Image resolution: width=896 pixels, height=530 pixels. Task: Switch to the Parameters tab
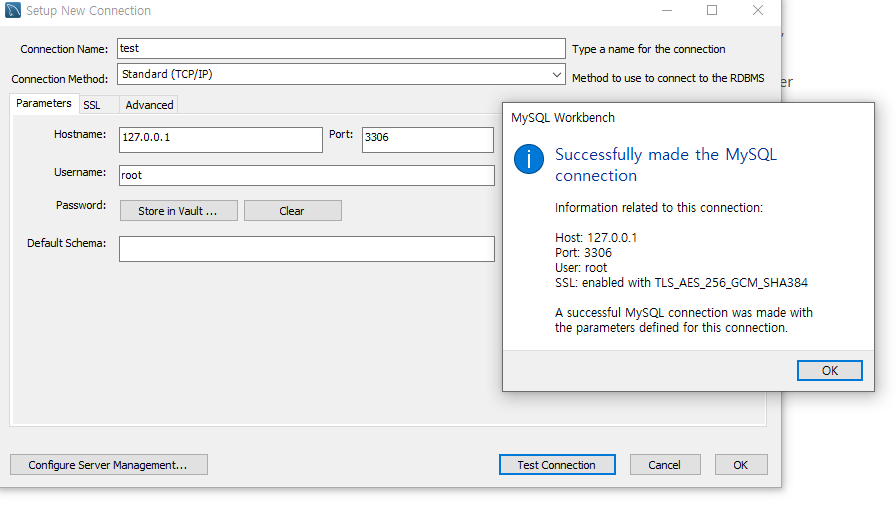(x=43, y=103)
